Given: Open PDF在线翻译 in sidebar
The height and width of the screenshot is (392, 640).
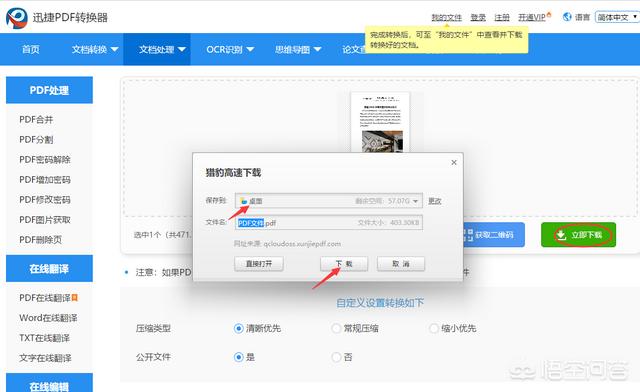Looking at the screenshot, I should click(45, 298).
